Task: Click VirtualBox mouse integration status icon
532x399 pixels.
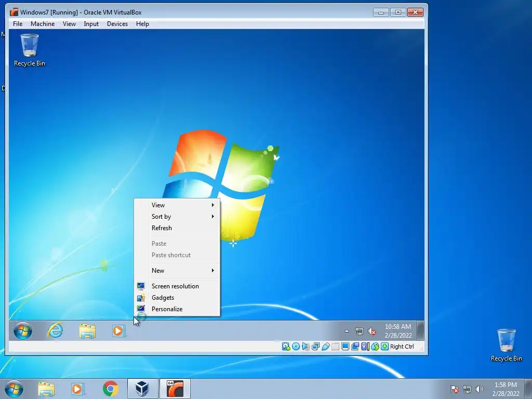Action: [375, 347]
